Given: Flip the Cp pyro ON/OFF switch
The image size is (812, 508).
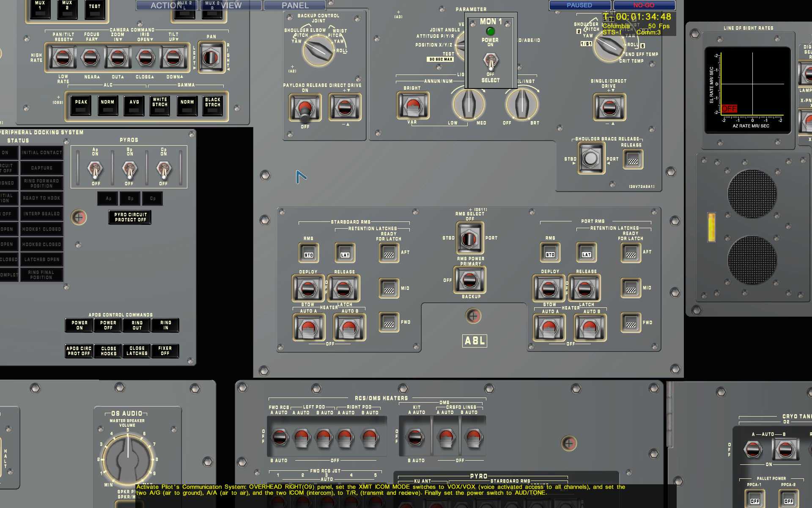Looking at the screenshot, I should point(163,170).
